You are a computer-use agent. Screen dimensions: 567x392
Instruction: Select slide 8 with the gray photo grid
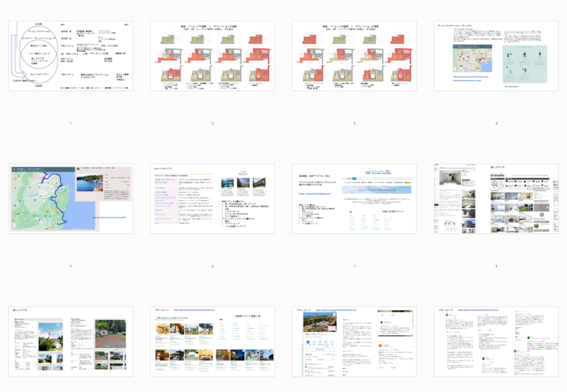pos(496,198)
